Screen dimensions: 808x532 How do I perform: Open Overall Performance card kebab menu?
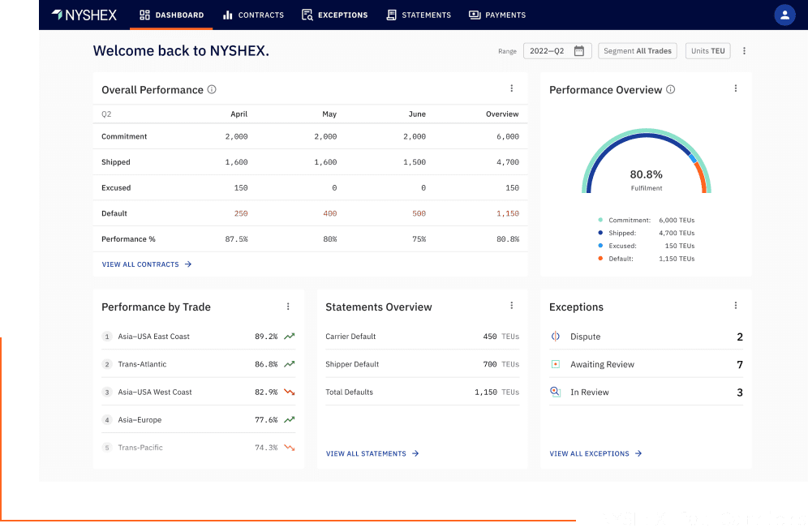(x=512, y=88)
